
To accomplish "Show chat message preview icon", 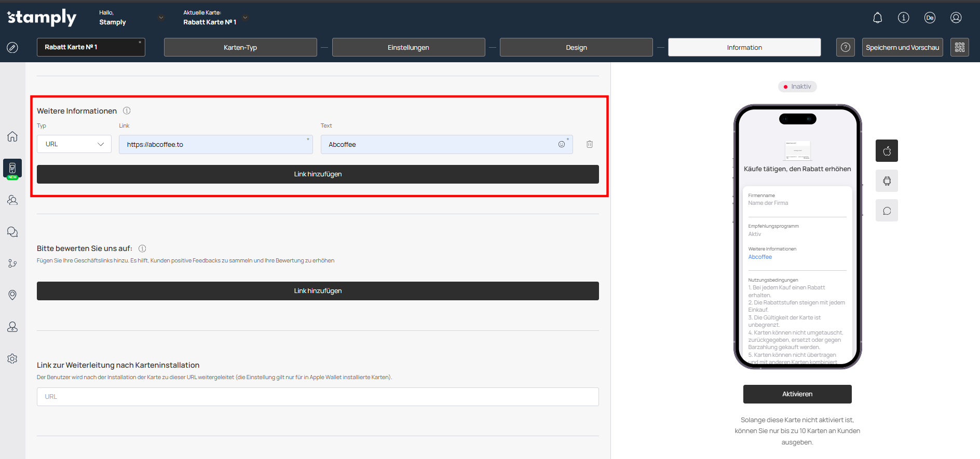I will click(x=887, y=211).
